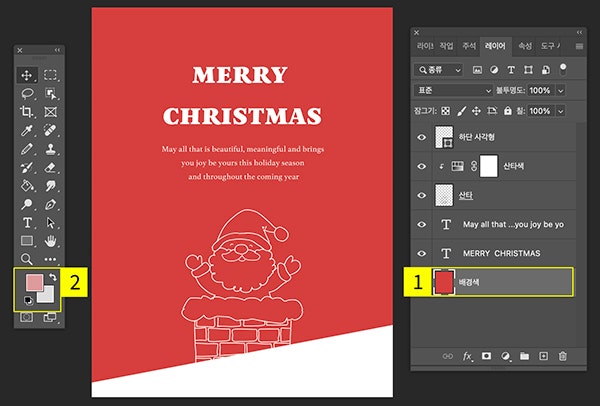Open the white background color swatch
Screen dimensions: 600x406
coord(47,296)
